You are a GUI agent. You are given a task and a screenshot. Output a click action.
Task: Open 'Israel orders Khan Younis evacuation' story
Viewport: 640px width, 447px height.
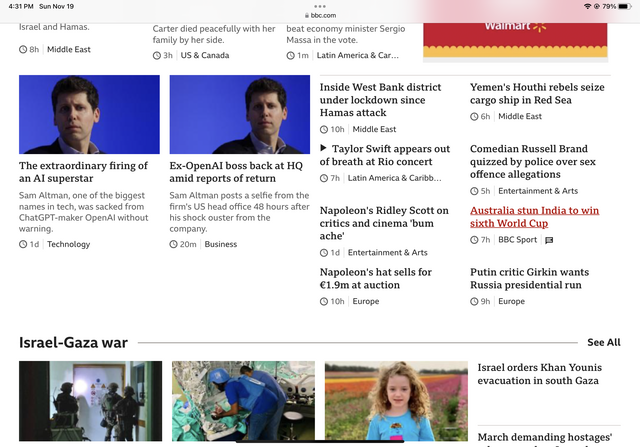pyautogui.click(x=540, y=374)
